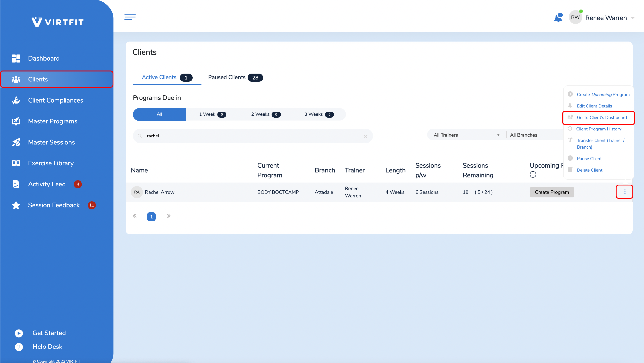The height and width of the screenshot is (363, 644).
Task: Choose Edit Client Details from menu
Action: tap(594, 106)
